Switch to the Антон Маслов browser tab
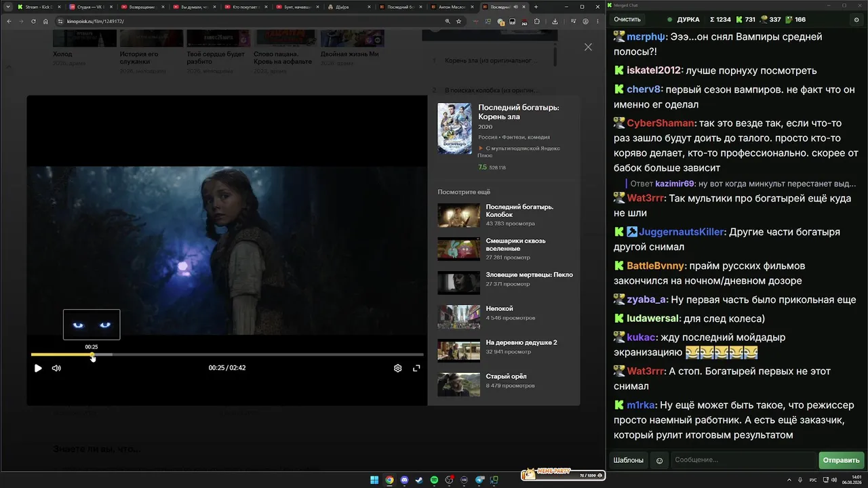868x488 pixels. tap(452, 7)
